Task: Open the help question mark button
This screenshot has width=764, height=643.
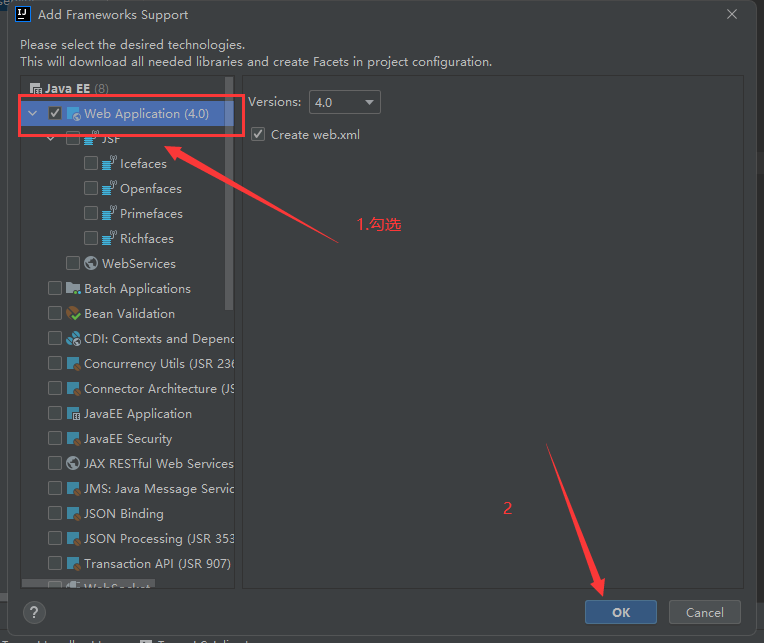Action: pyautogui.click(x=34, y=612)
